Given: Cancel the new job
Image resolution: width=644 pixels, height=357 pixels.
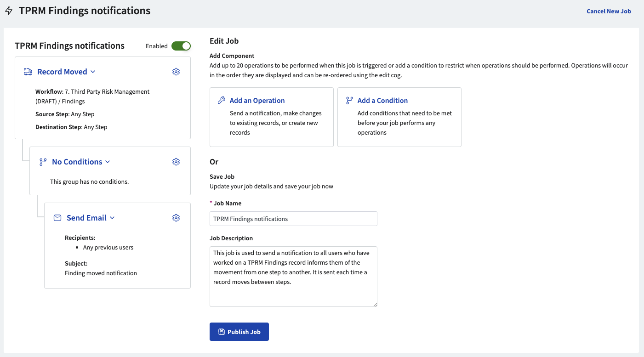Looking at the screenshot, I should [x=609, y=11].
